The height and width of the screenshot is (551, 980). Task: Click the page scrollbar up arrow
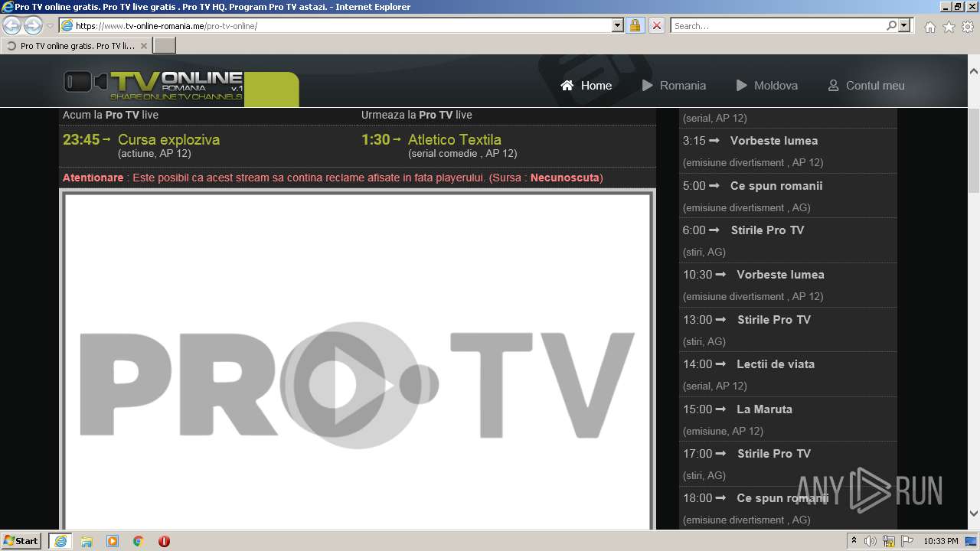tap(973, 71)
